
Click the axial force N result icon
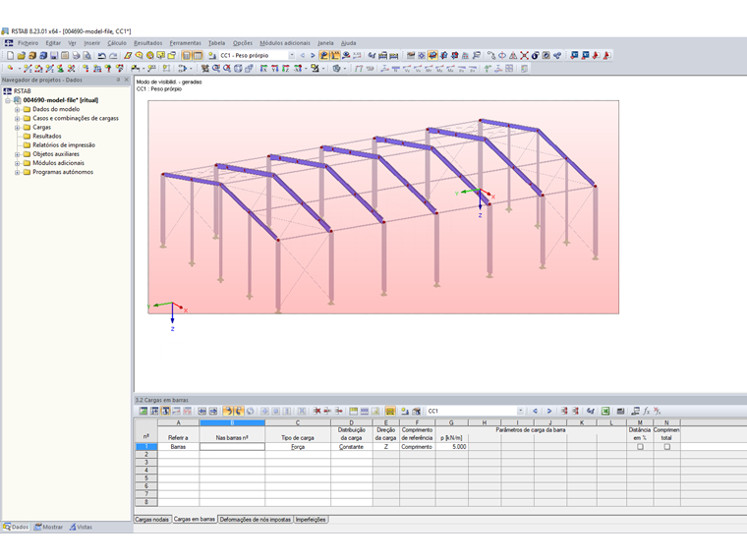395,69
